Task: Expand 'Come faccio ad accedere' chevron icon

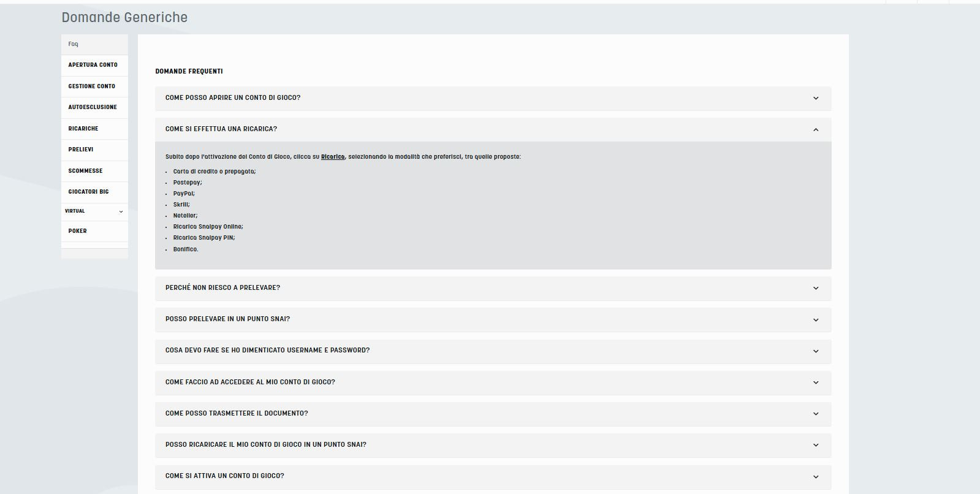Action: tap(815, 382)
